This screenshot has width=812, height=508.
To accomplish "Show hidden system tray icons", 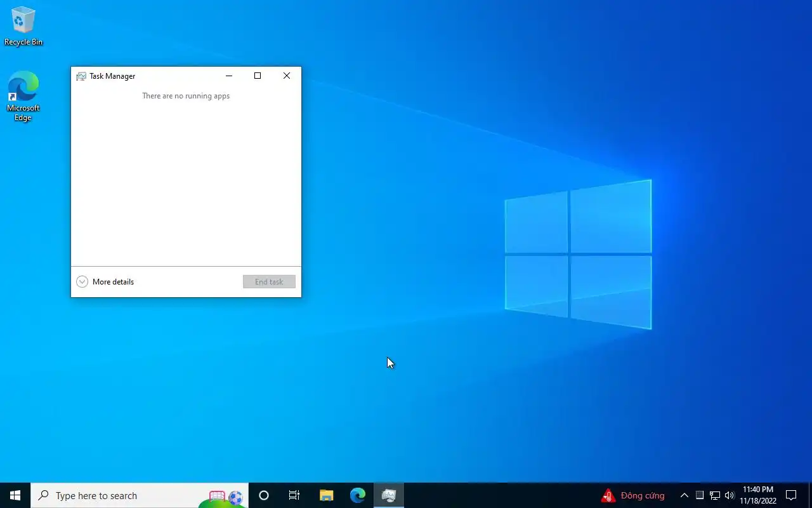I will tap(684, 495).
